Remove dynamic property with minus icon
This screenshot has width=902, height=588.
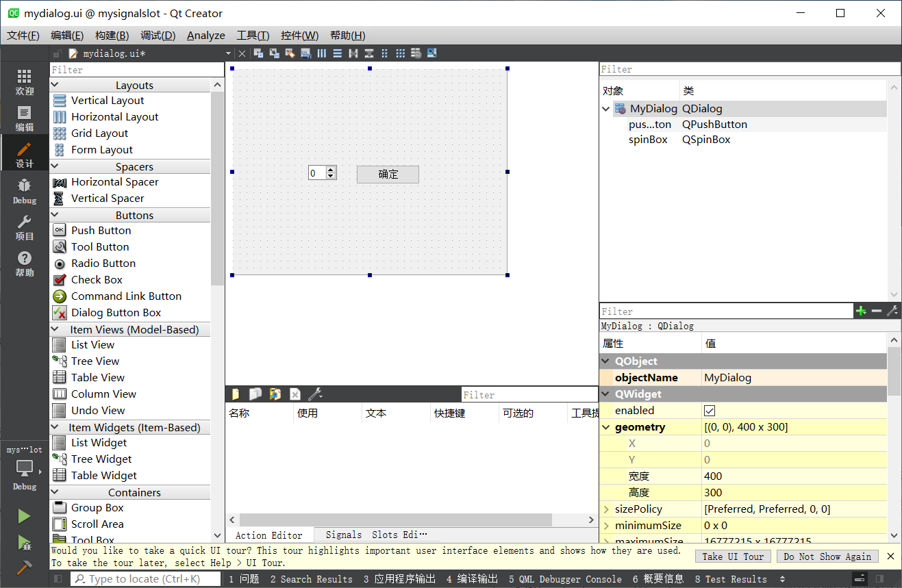tap(877, 311)
